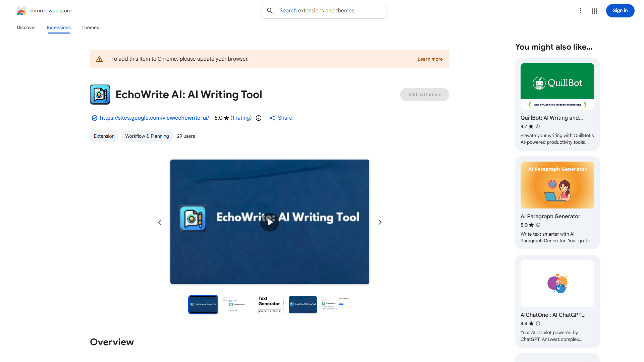
Task: Click the EchoWrite AI extension logo
Action: click(x=100, y=95)
